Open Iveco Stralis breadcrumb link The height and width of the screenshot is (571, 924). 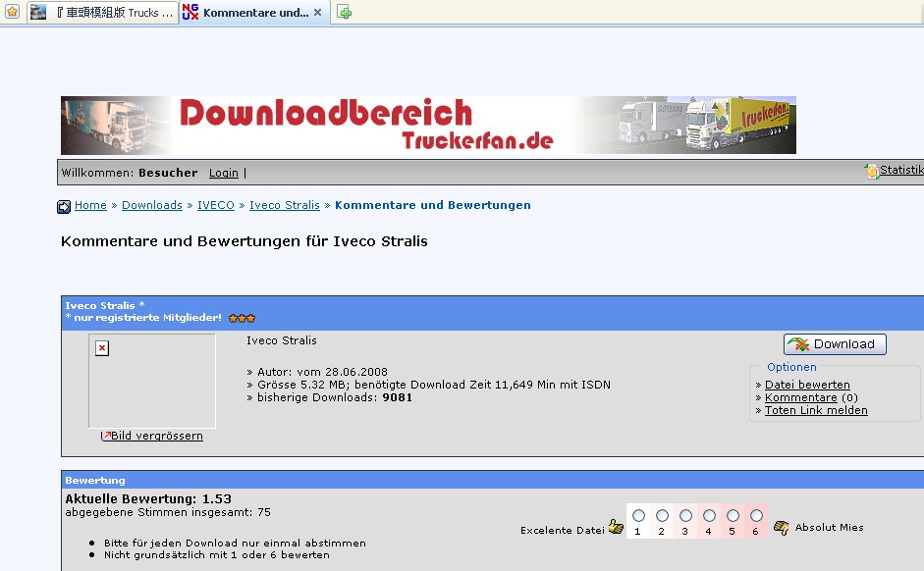pos(284,205)
